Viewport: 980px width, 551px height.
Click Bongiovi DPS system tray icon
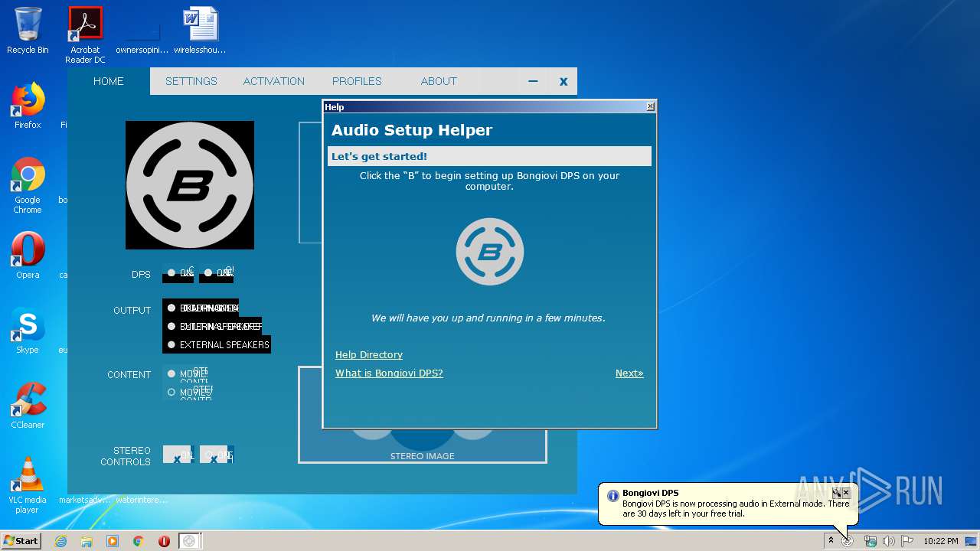848,541
